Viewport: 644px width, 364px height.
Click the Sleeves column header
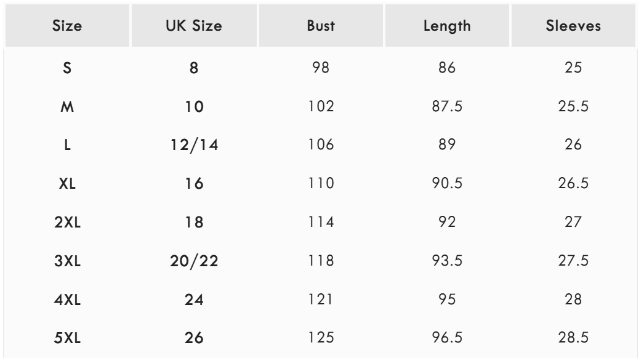click(x=573, y=28)
